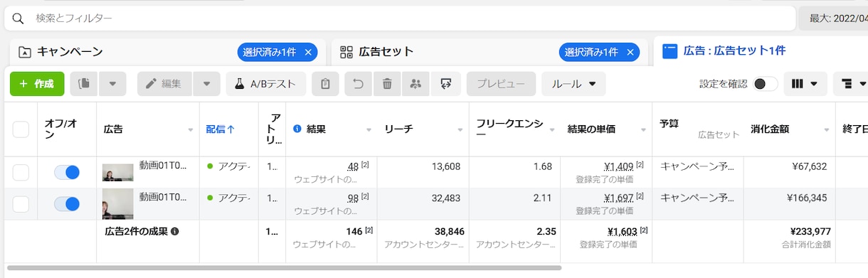Click the info icon beside 広告2件の成果
The width and height of the screenshot is (868, 278).
(x=174, y=231)
